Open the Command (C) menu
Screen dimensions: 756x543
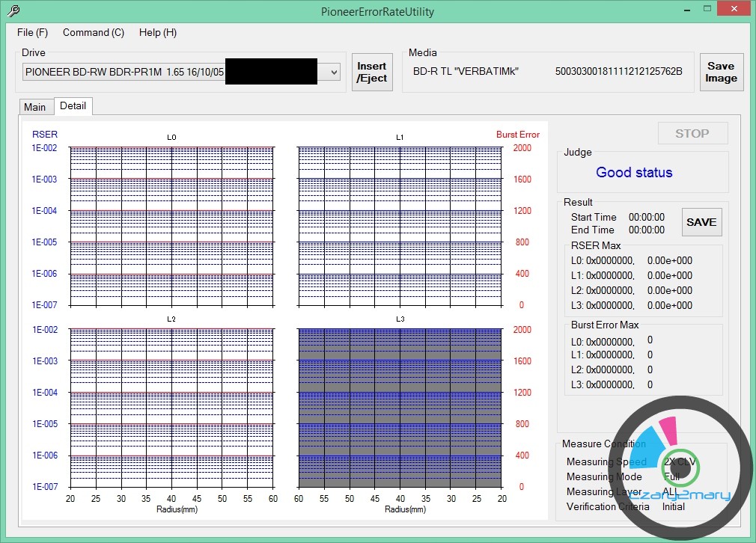coord(94,32)
